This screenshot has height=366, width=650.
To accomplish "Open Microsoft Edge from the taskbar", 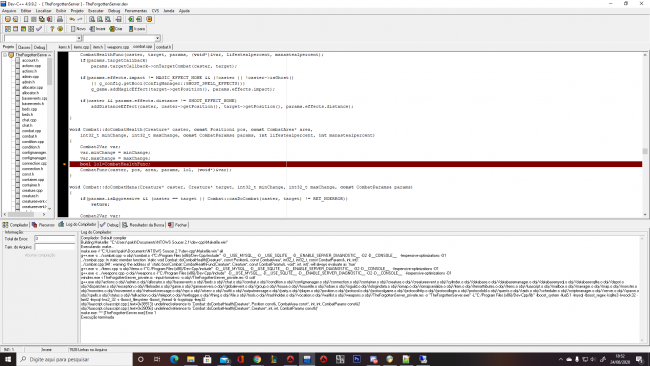I will 174,359.
